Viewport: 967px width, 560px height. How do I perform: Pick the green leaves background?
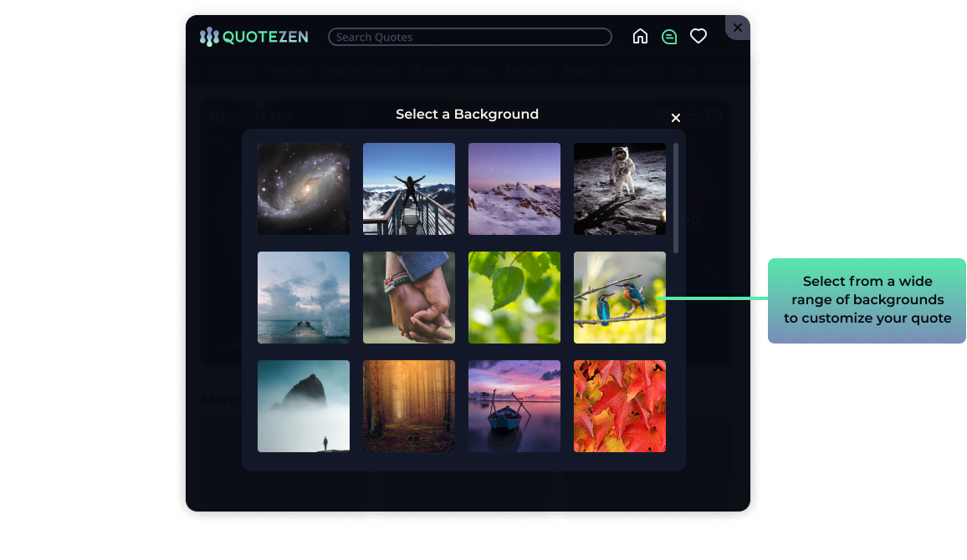tap(514, 298)
